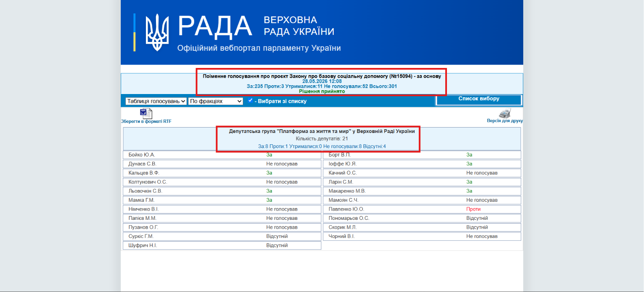Click 'Кількість депутатів: 21' text
Viewport: 644px width, 292px height.
coord(322,138)
